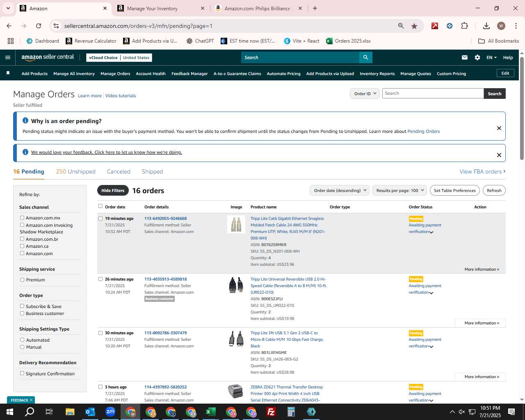Go back with the browser back arrow
The width and height of the screenshot is (525, 420).
tap(9, 26)
